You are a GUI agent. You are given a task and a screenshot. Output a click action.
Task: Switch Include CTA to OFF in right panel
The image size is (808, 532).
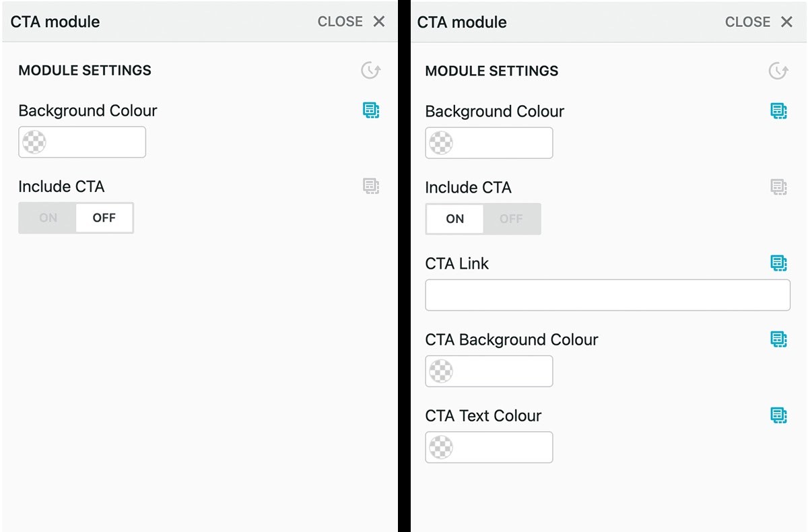point(512,219)
